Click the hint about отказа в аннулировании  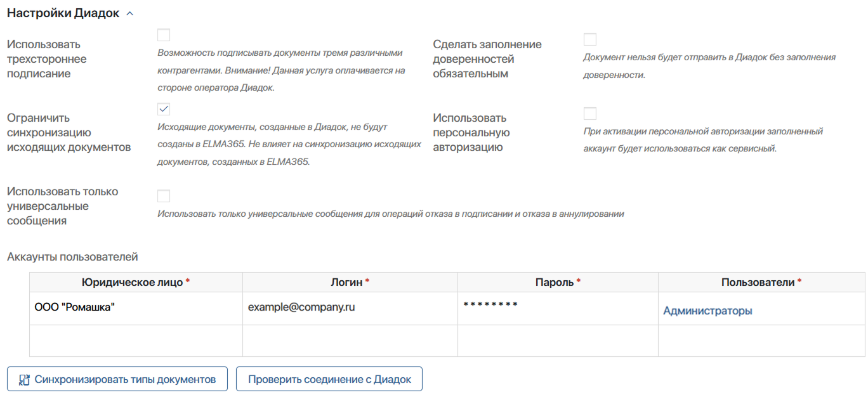391,214
